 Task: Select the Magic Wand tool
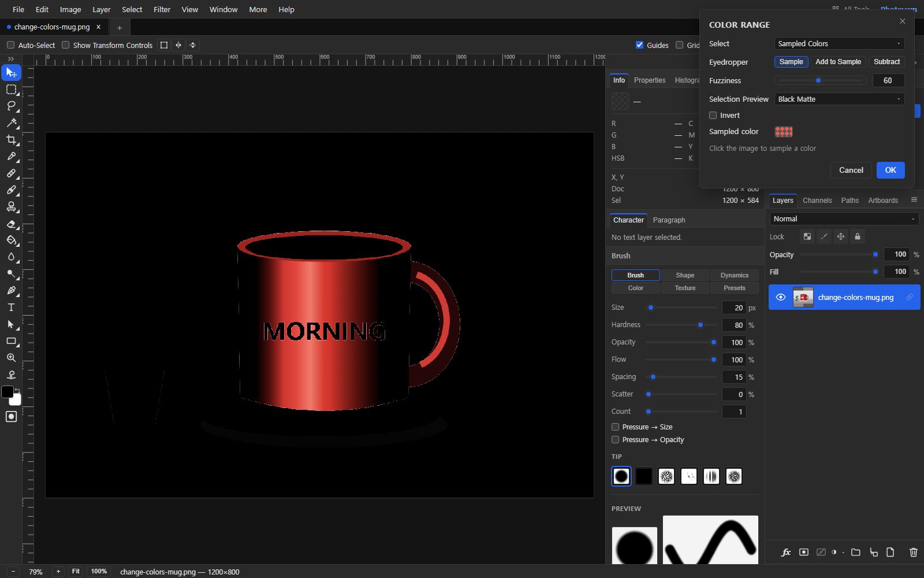coord(11,123)
